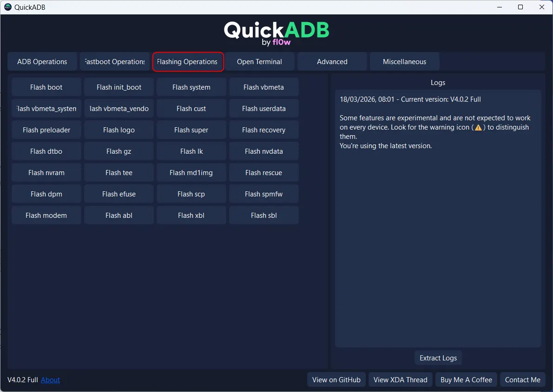This screenshot has width=553, height=392.
Task: Go to the Advanced tab
Action: (332, 62)
